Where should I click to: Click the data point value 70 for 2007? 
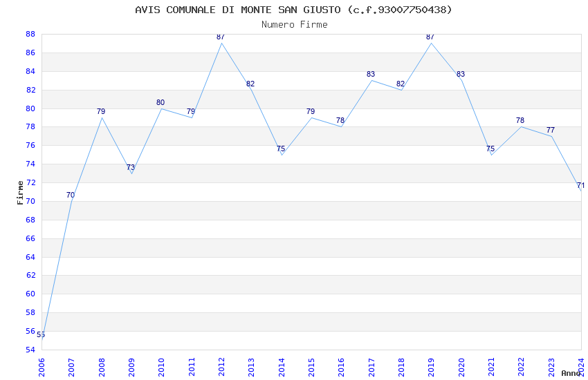pyautogui.click(x=71, y=195)
